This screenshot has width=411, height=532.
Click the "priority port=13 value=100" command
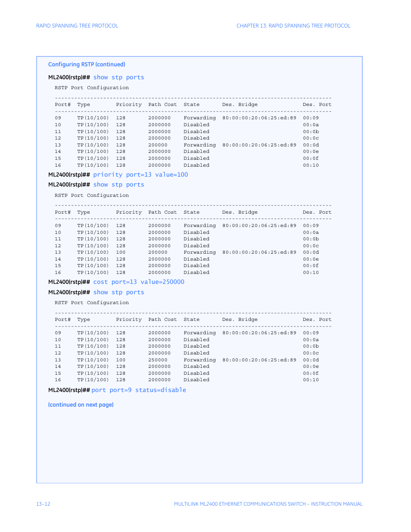[x=140, y=175]
